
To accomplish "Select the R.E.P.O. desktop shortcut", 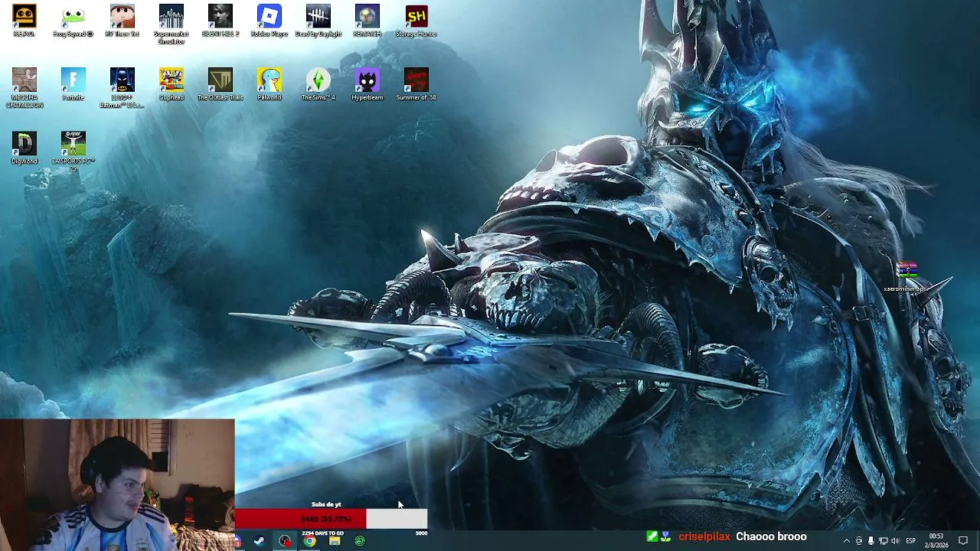I will point(24,21).
